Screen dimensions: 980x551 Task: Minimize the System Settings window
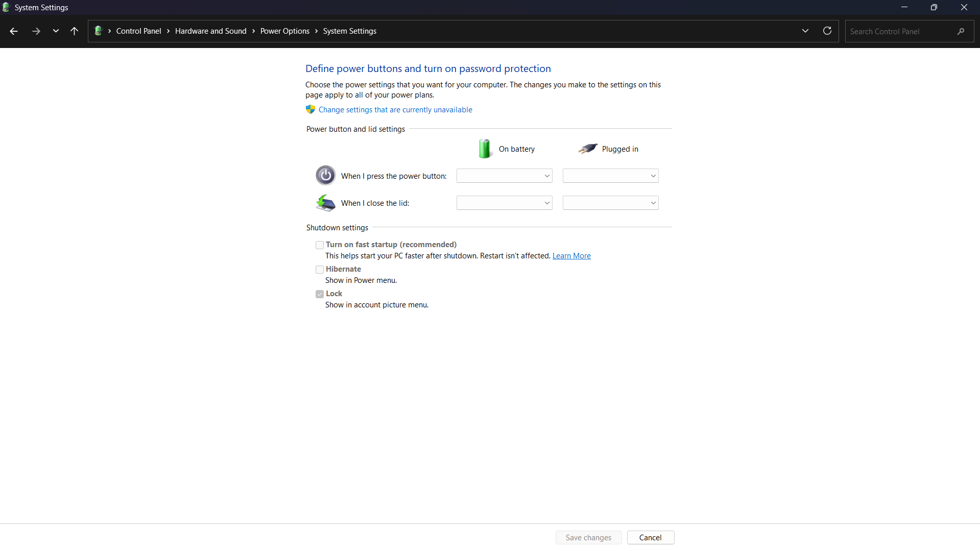(904, 7)
